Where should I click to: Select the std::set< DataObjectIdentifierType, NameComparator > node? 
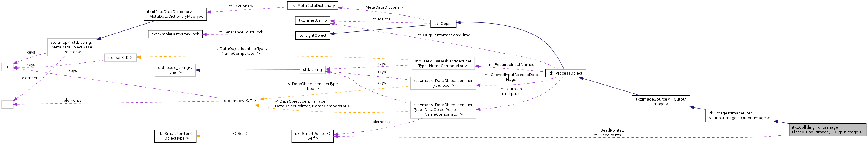click(x=443, y=63)
